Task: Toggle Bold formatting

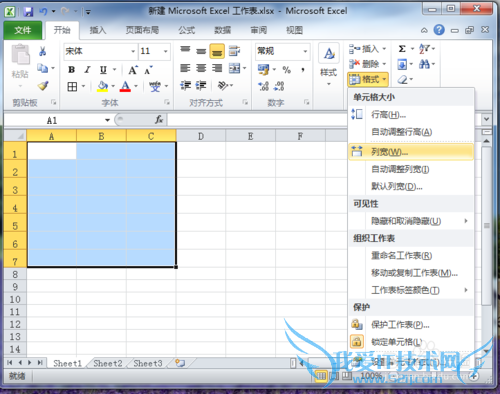Action: (71, 70)
